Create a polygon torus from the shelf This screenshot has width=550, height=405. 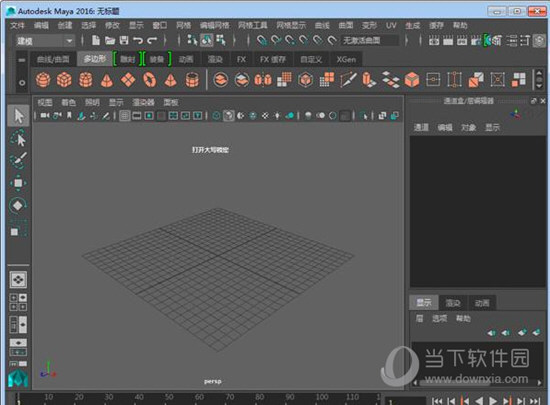(x=149, y=80)
